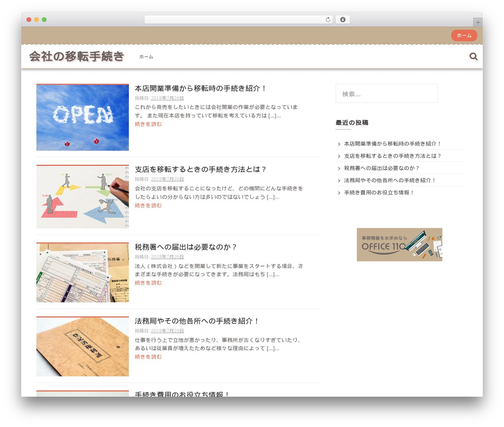This screenshot has width=504, height=427.
Task: Click date link of 税務署への届出 article
Action: [167, 257]
